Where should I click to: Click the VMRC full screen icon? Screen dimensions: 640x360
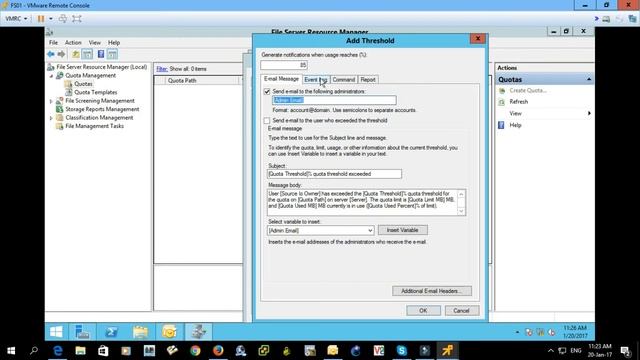point(77,18)
